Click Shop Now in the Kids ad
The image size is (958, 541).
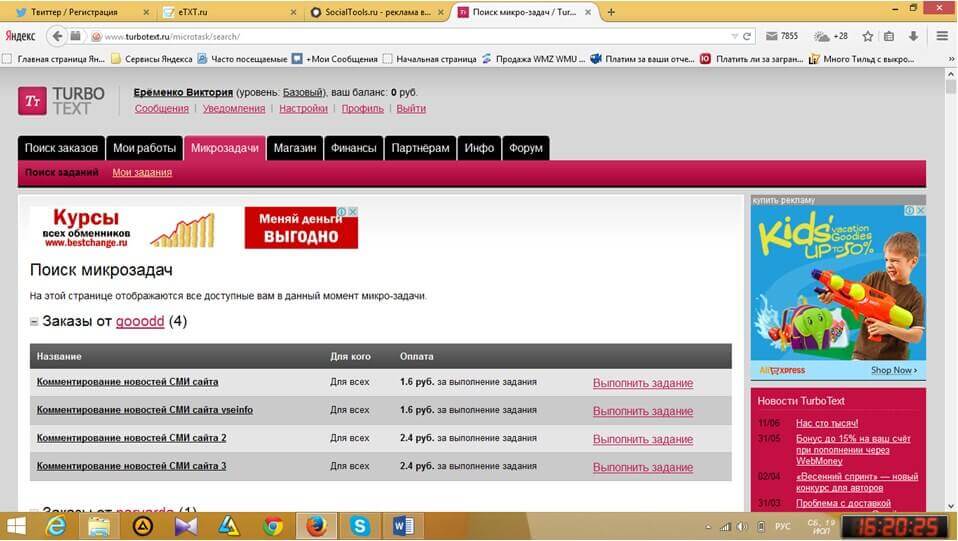[x=894, y=370]
